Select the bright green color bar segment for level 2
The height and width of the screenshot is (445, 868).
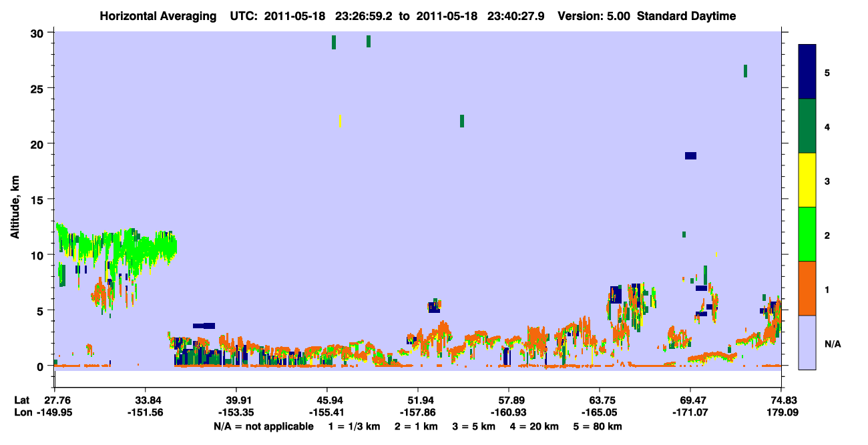point(807,234)
